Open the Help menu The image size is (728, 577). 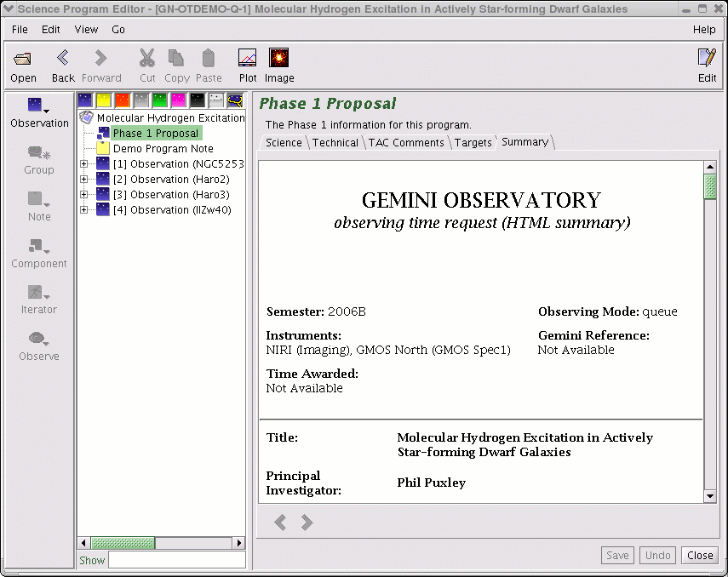704,30
